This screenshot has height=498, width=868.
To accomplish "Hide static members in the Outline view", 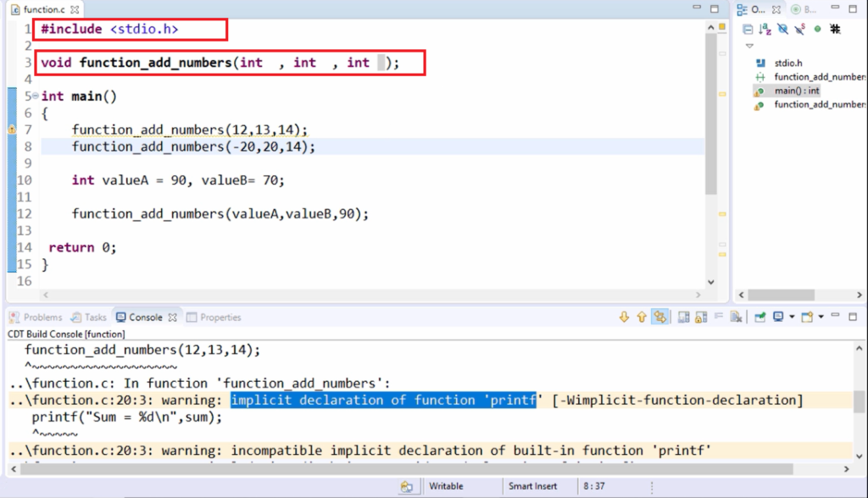I will pyautogui.click(x=799, y=28).
